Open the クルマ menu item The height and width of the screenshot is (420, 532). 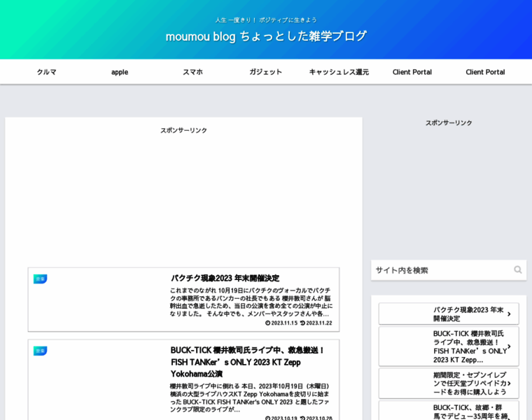(x=46, y=71)
